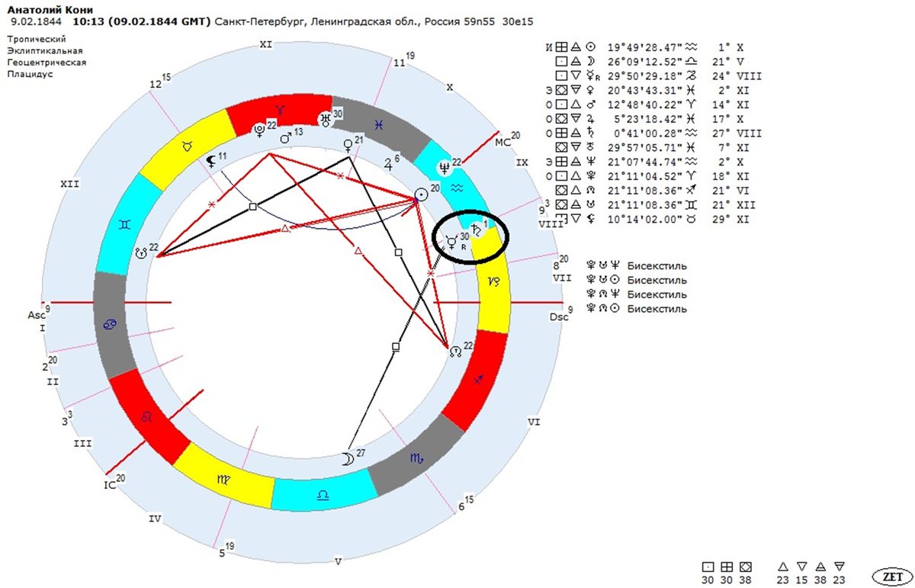Click the Capricorn sign symbol on yellow segment
Viewport: 915px width, 588px height.
[494, 282]
